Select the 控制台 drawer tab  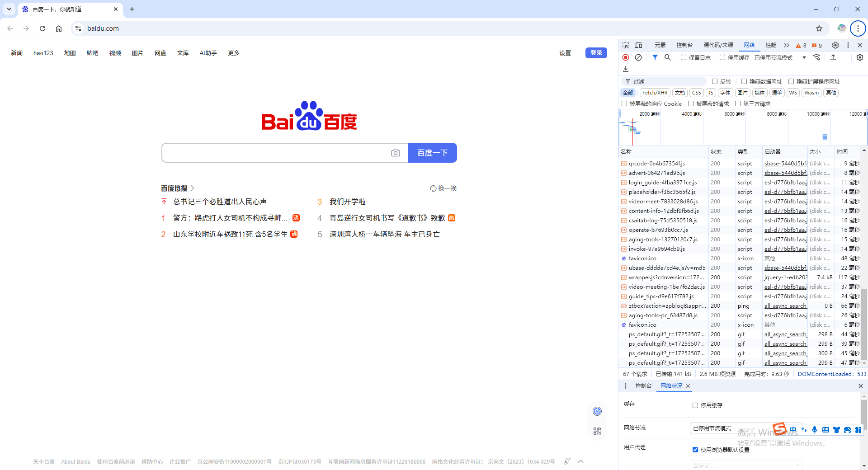pos(643,386)
